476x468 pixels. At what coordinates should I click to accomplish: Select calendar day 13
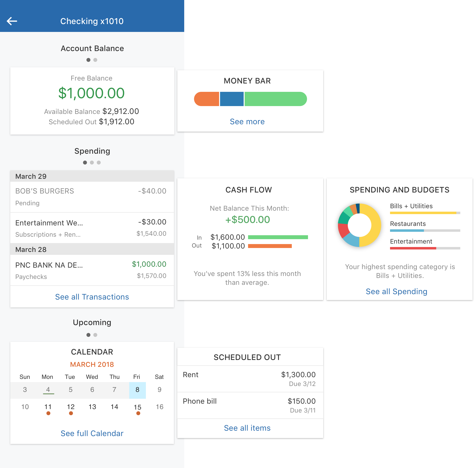[x=92, y=407]
